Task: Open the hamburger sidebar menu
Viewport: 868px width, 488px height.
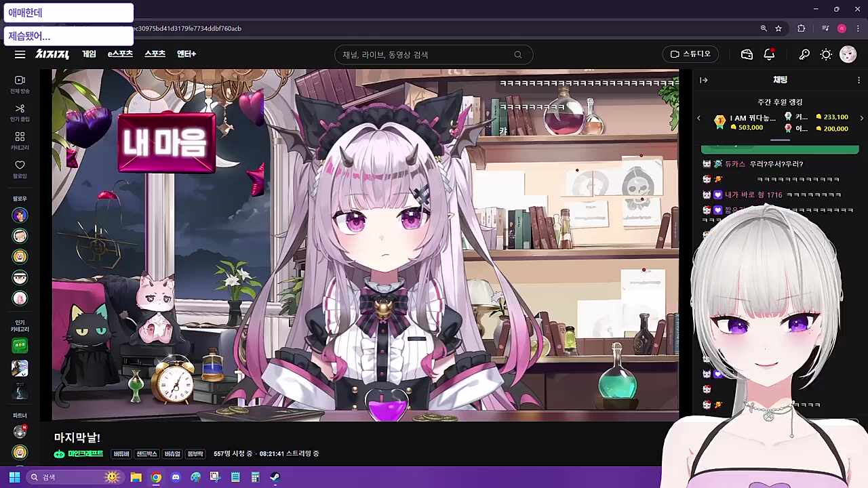Action: coord(20,54)
